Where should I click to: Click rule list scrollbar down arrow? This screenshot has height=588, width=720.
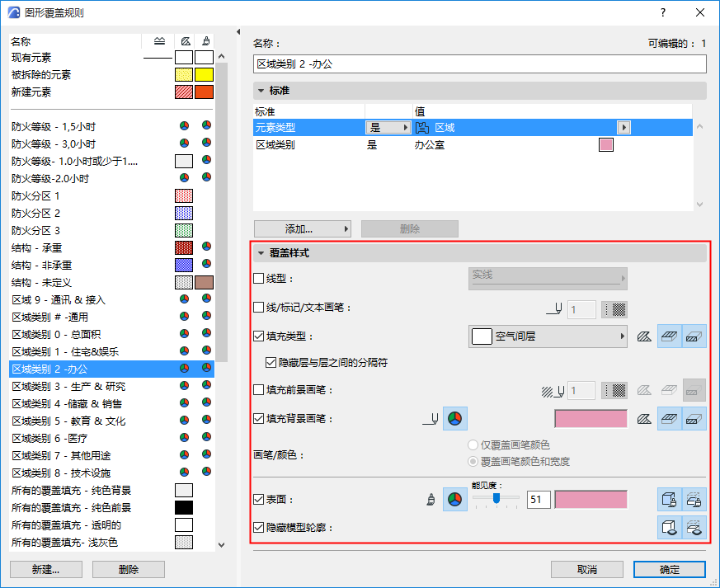pyautogui.click(x=221, y=545)
